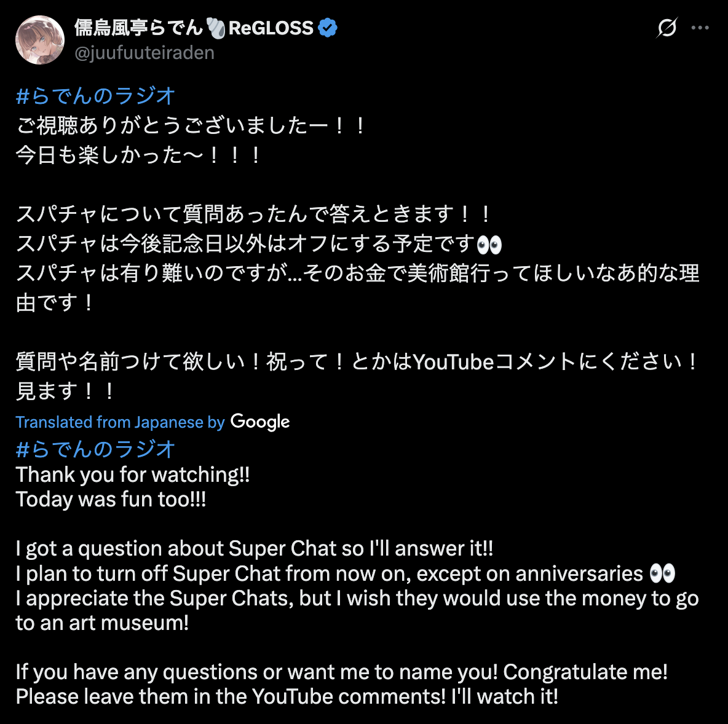The image size is (728, 724).
Task: Click the hashtag above Thank you for watching
Action: pyautogui.click(x=96, y=449)
